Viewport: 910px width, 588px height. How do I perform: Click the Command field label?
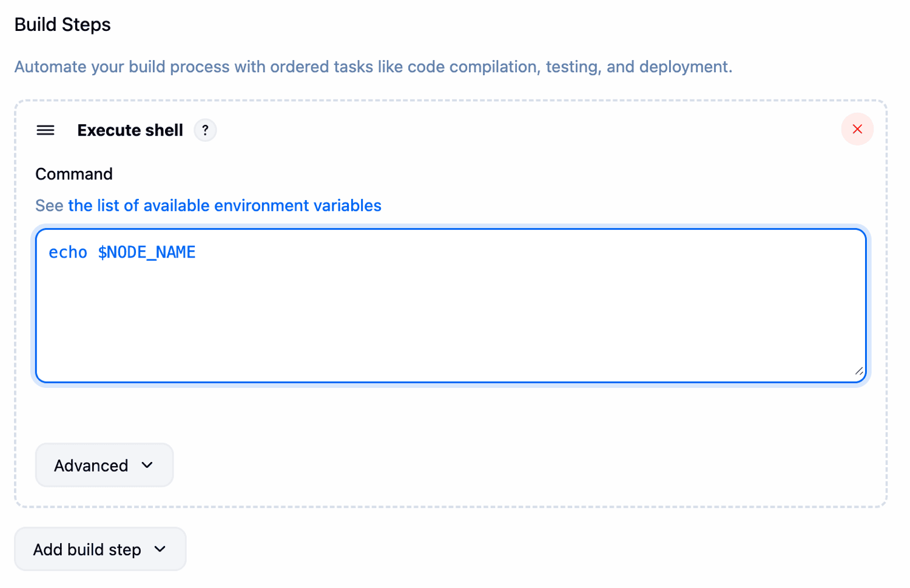point(74,174)
